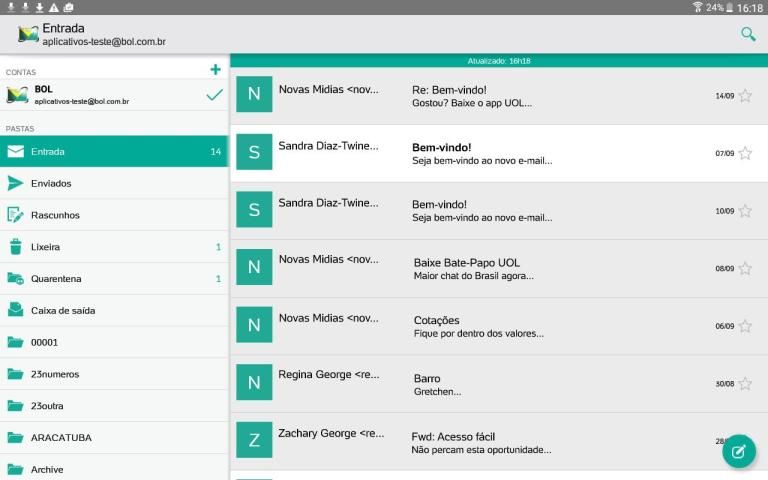Click the N avatar of Cotações email
Screen dimensions: 768x480
pos(254,325)
